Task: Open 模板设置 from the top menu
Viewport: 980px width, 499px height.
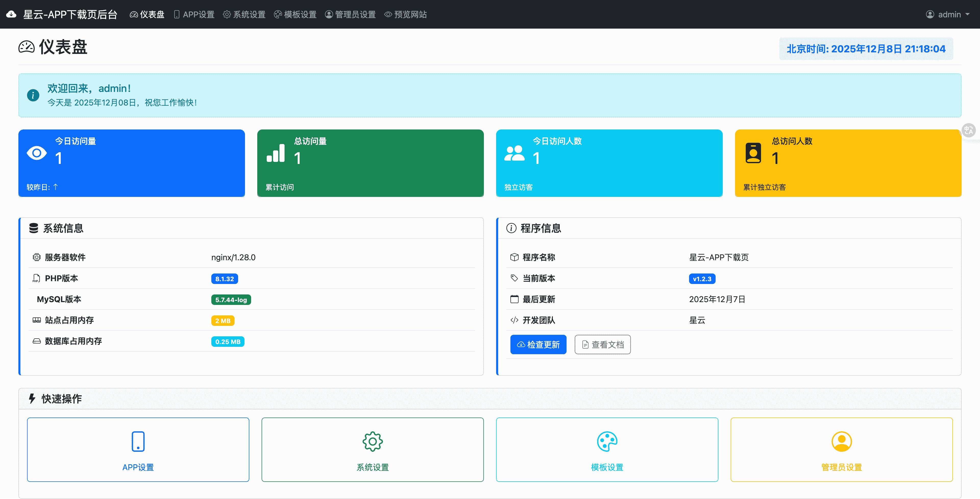Action: tap(295, 15)
